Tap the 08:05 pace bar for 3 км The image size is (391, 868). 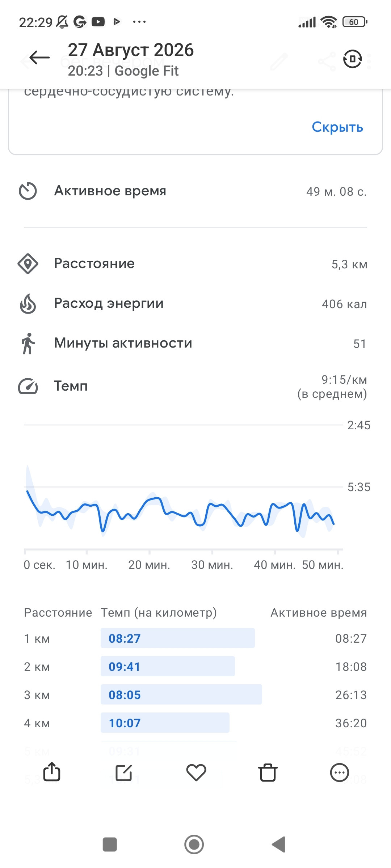181,694
